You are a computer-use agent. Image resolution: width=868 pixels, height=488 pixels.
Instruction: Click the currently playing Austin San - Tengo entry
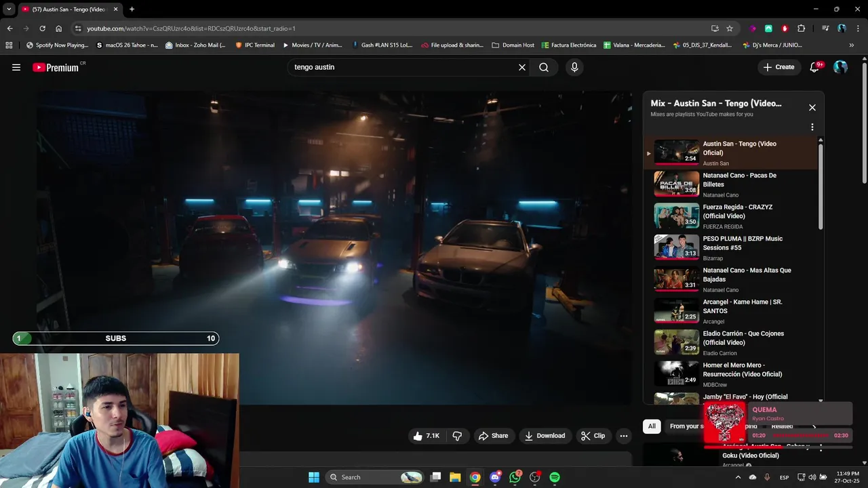pyautogui.click(x=730, y=152)
